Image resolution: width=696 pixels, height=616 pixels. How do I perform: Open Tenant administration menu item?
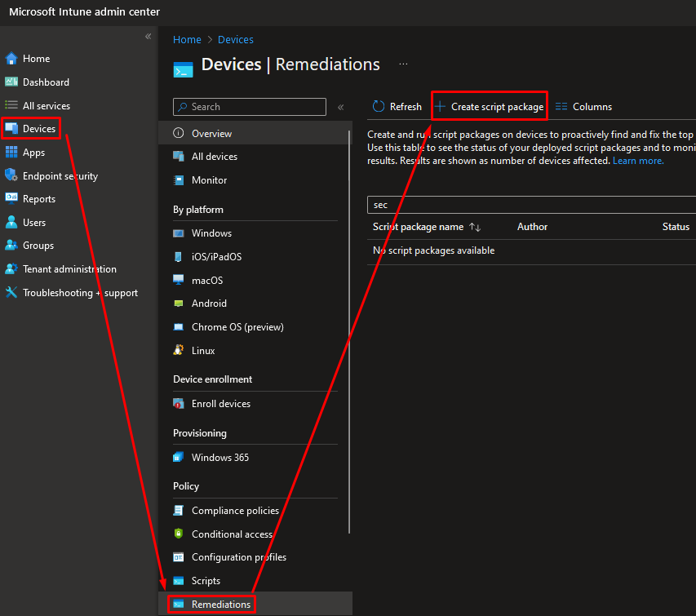[69, 269]
